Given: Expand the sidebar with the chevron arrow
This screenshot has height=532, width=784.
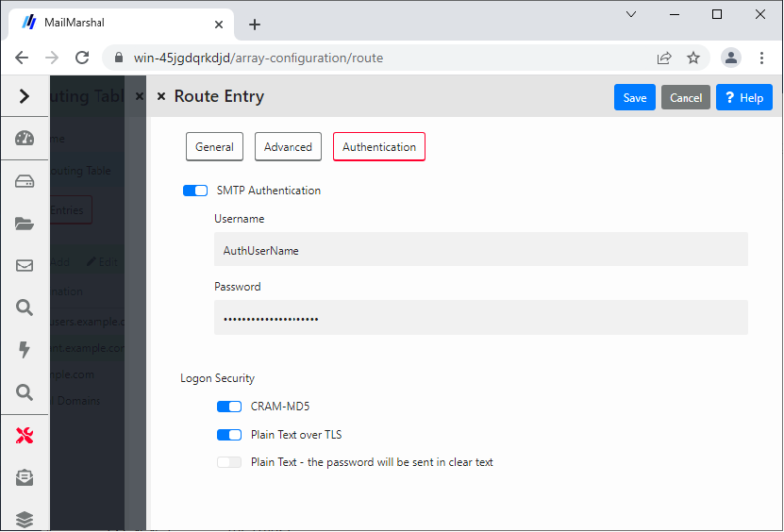Looking at the screenshot, I should (24, 96).
